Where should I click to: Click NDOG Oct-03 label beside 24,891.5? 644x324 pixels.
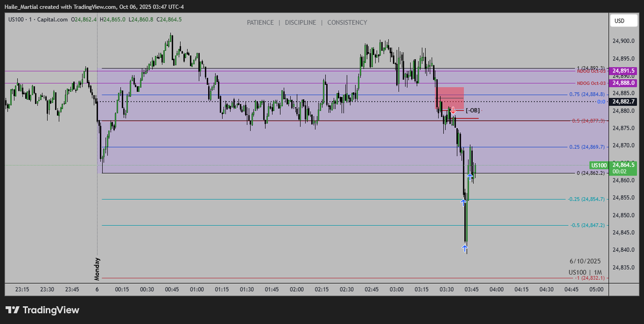click(x=591, y=71)
